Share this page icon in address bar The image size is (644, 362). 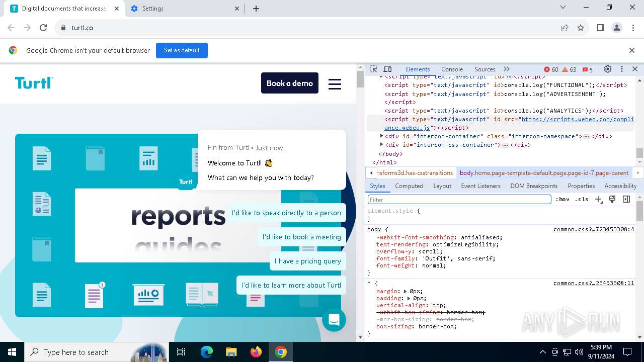(565, 28)
